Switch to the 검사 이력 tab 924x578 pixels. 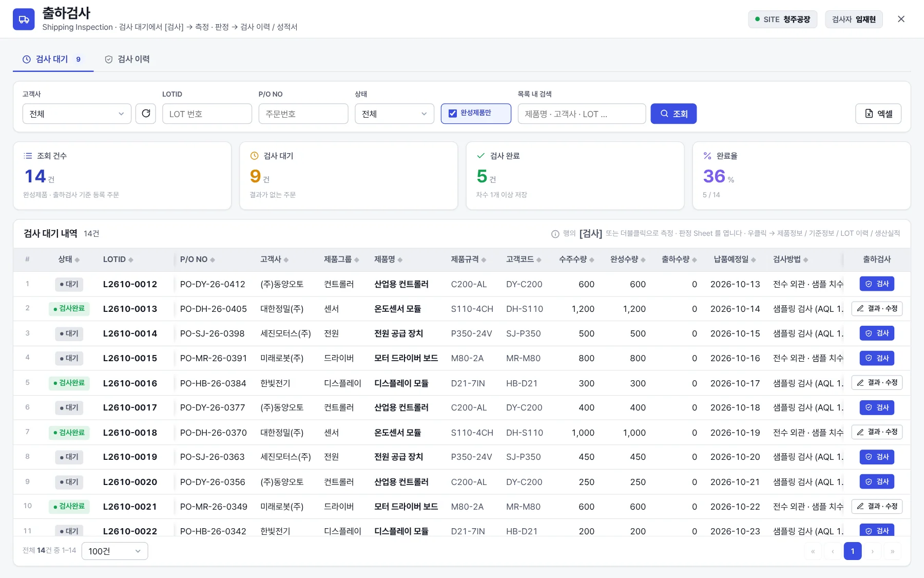[127, 59]
